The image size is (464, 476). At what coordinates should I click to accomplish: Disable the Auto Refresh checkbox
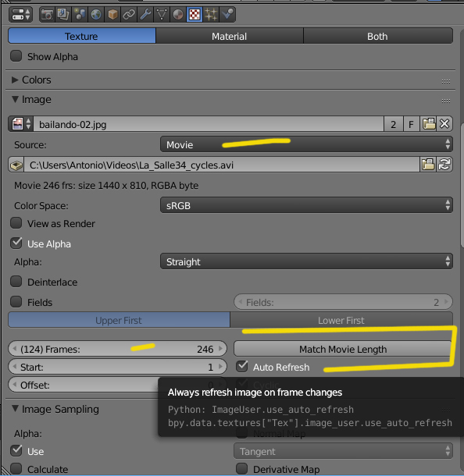click(x=242, y=367)
